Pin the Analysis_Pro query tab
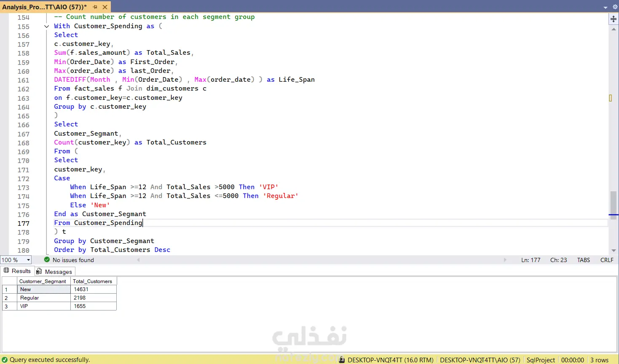 coord(95,7)
